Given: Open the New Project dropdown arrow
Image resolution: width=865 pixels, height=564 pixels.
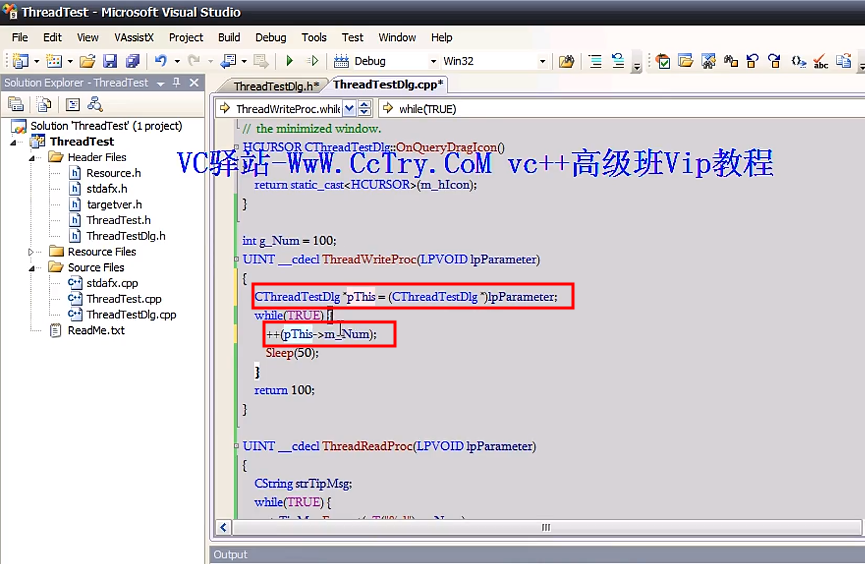Looking at the screenshot, I should click(x=36, y=61).
